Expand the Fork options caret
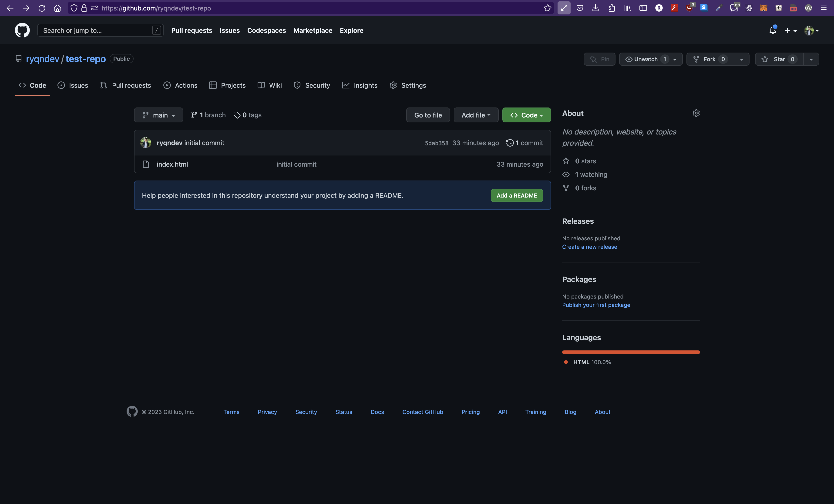 pyautogui.click(x=741, y=59)
